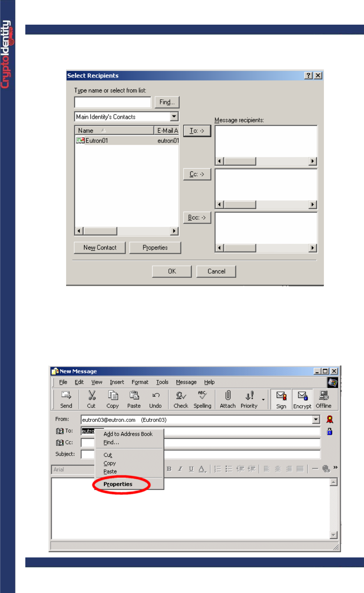Click the Undo toolbar icon
The width and height of the screenshot is (364, 593).
156,395
